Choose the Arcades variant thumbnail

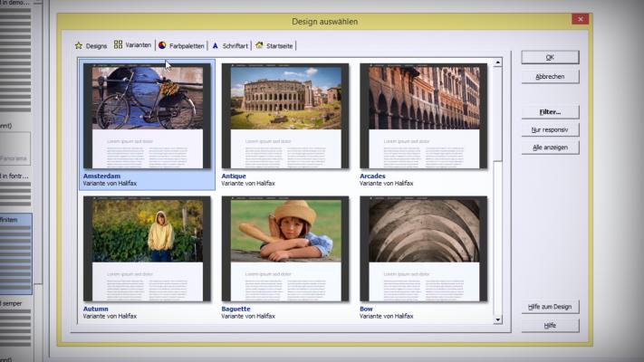(x=423, y=116)
